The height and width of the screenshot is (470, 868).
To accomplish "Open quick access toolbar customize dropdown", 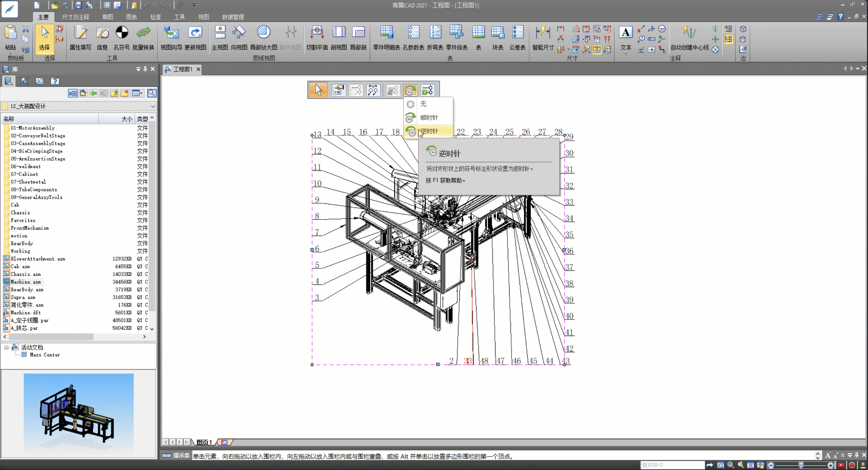I will coord(194,5).
